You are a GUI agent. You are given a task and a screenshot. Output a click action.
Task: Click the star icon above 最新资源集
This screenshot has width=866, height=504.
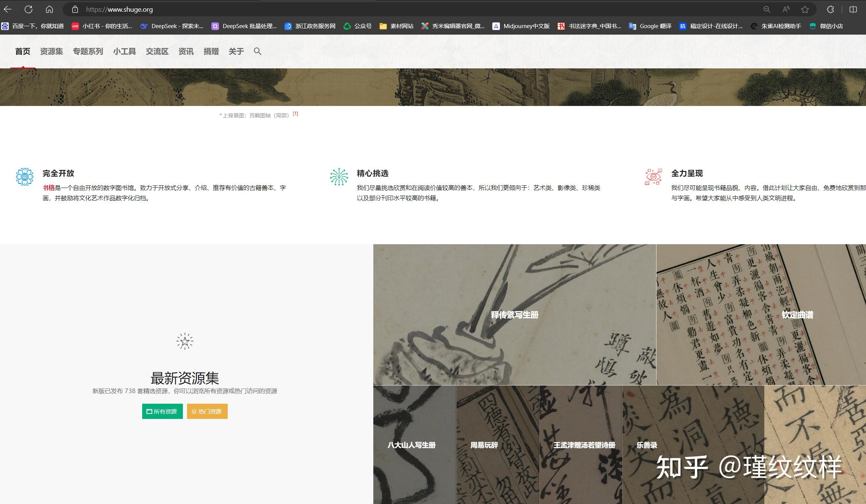pyautogui.click(x=185, y=341)
